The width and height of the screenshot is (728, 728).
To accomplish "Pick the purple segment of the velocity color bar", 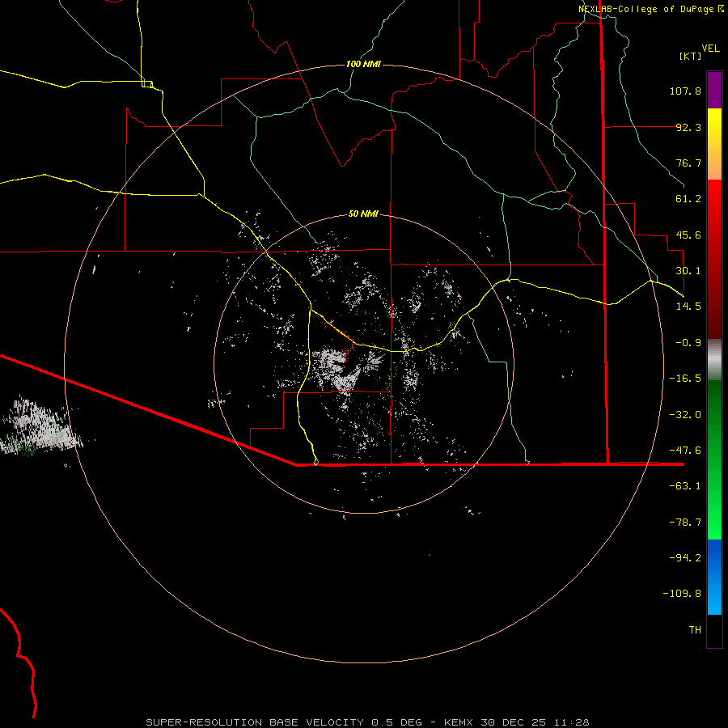I will pyautogui.click(x=714, y=91).
